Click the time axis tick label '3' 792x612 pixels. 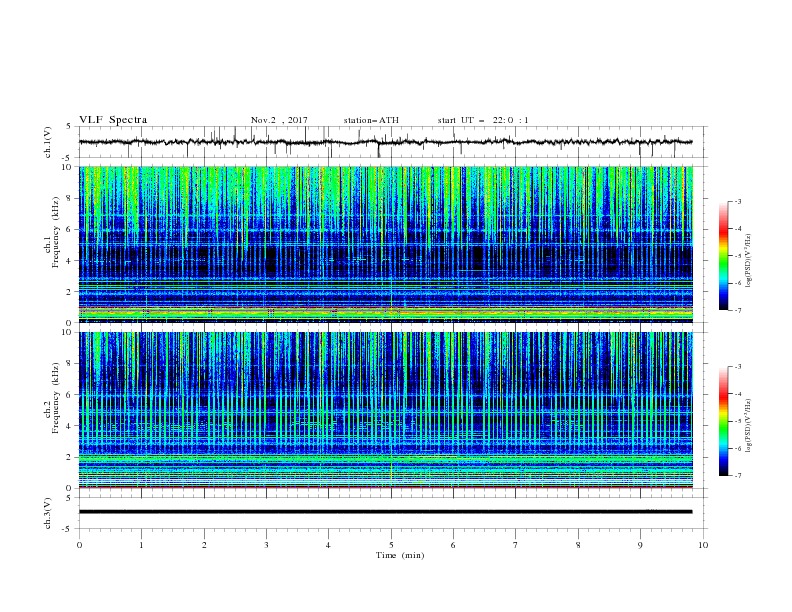(x=266, y=545)
